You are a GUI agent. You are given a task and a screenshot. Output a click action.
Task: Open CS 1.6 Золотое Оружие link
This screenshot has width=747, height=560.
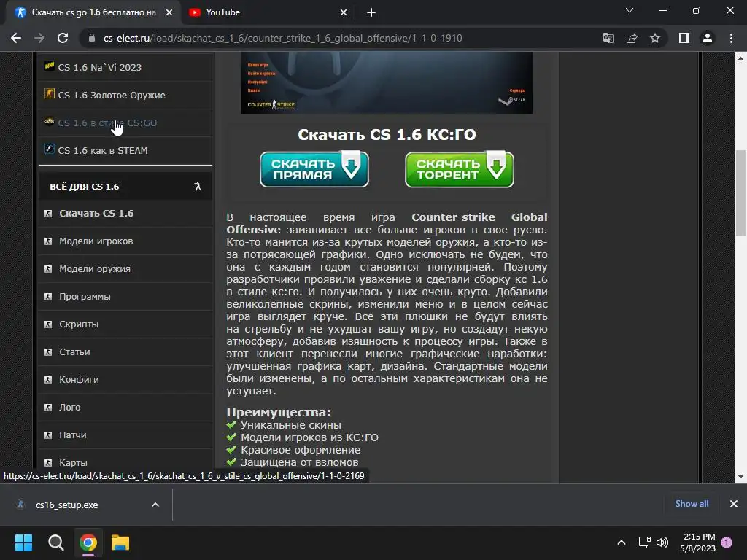tap(112, 95)
